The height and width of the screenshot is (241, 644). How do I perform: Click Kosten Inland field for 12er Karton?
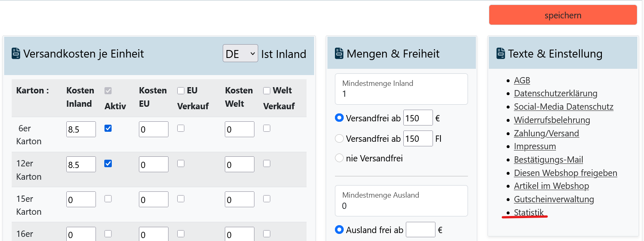point(81,164)
